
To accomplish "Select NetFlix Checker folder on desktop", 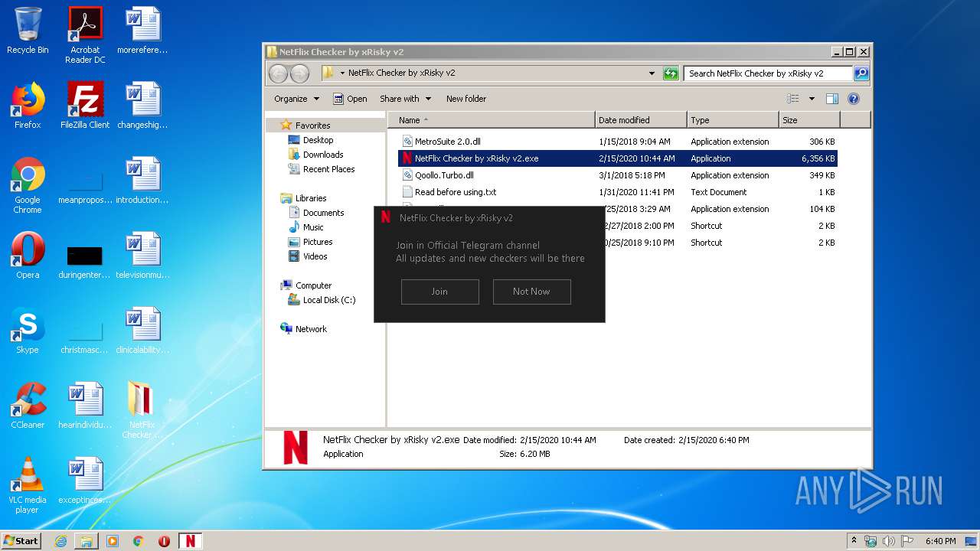I will [142, 410].
